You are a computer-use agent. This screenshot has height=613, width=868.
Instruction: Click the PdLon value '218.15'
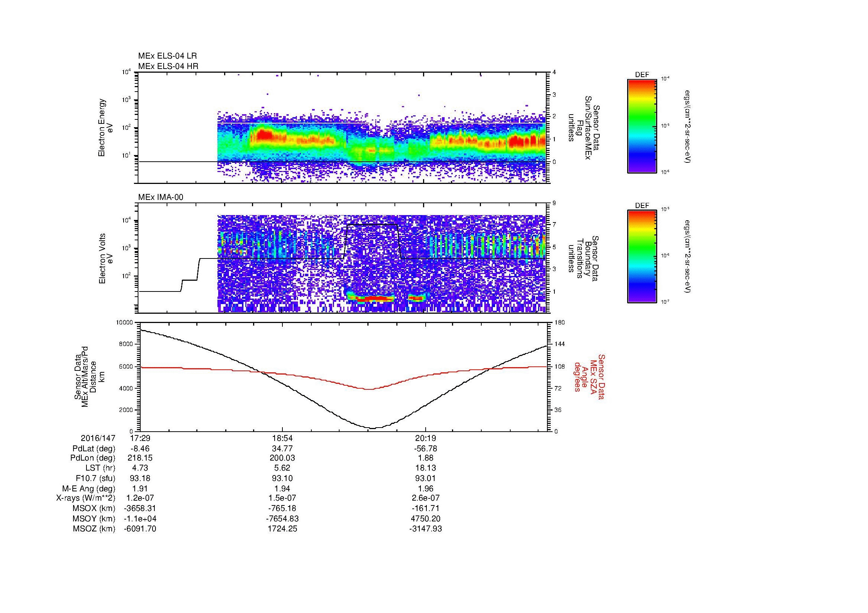tap(140, 458)
